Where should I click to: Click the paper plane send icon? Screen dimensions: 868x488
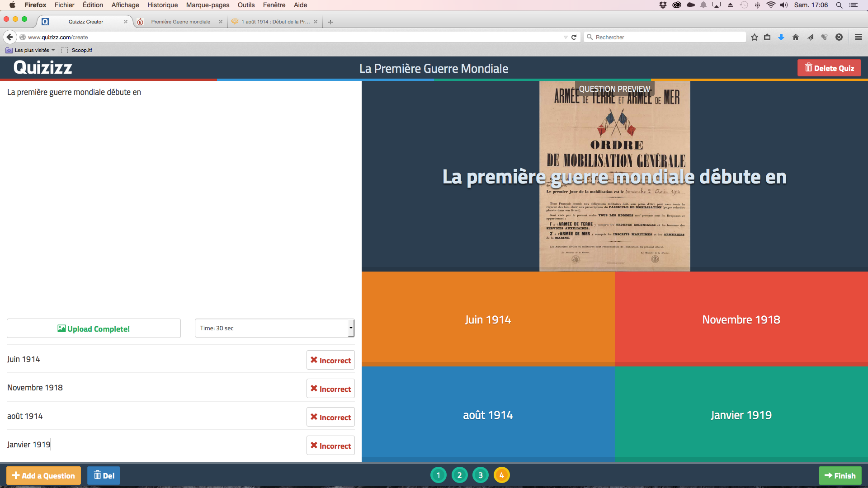(810, 37)
